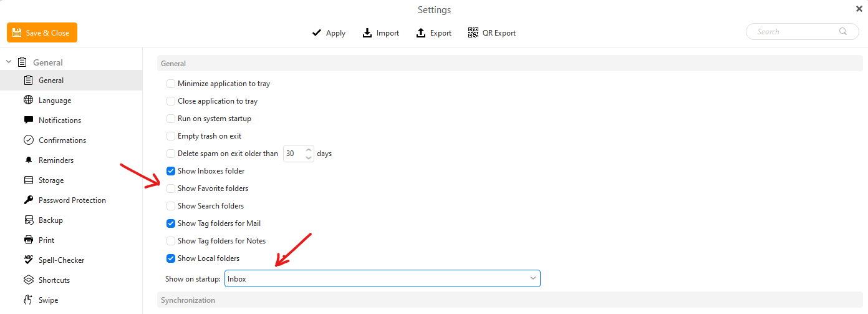The height and width of the screenshot is (314, 868).
Task: Go to Shortcuts settings
Action: click(71, 280)
